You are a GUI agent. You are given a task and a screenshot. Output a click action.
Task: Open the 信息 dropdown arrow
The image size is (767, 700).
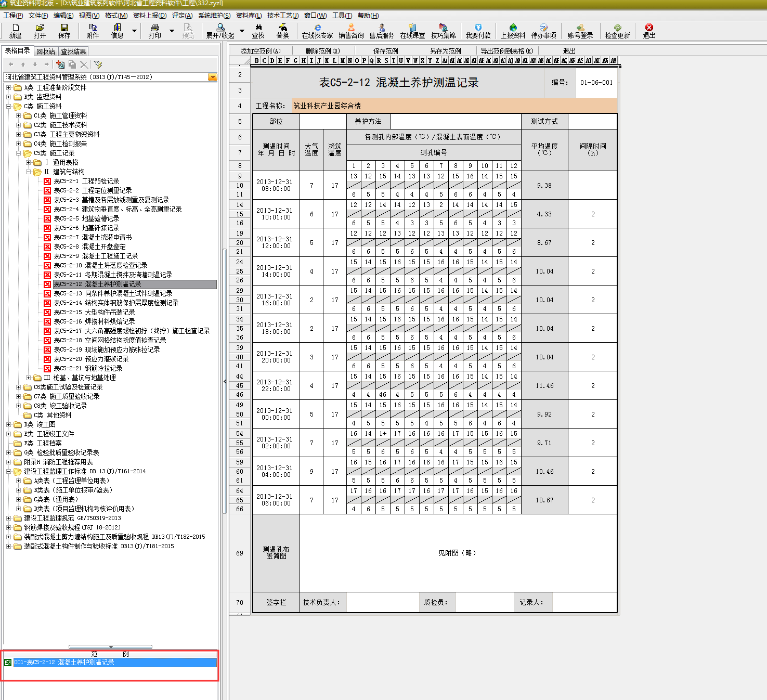pos(134,31)
